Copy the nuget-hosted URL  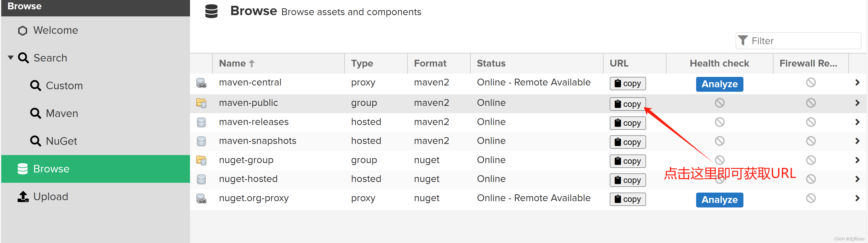coord(627,180)
